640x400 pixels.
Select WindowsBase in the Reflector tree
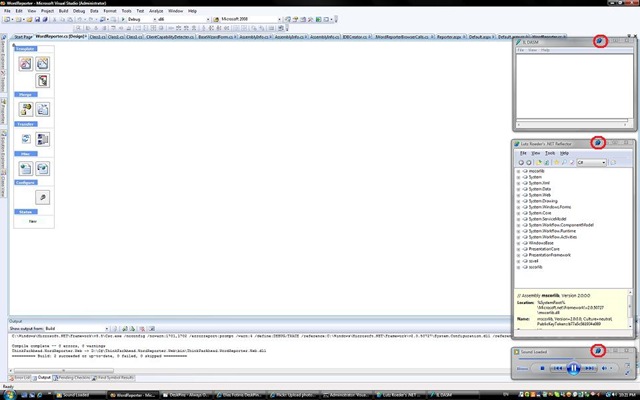[541, 243]
